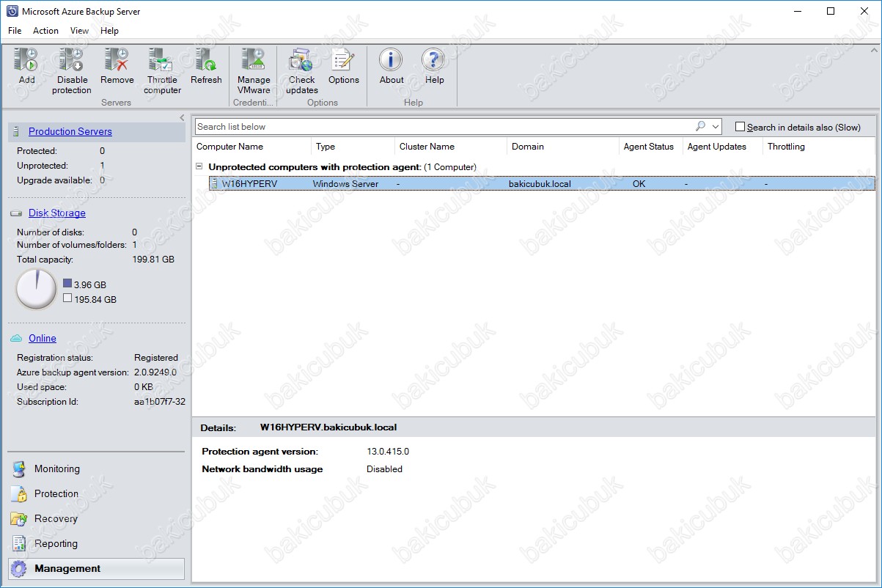Open the Options dialog icon
The image size is (882, 588).
click(x=343, y=59)
